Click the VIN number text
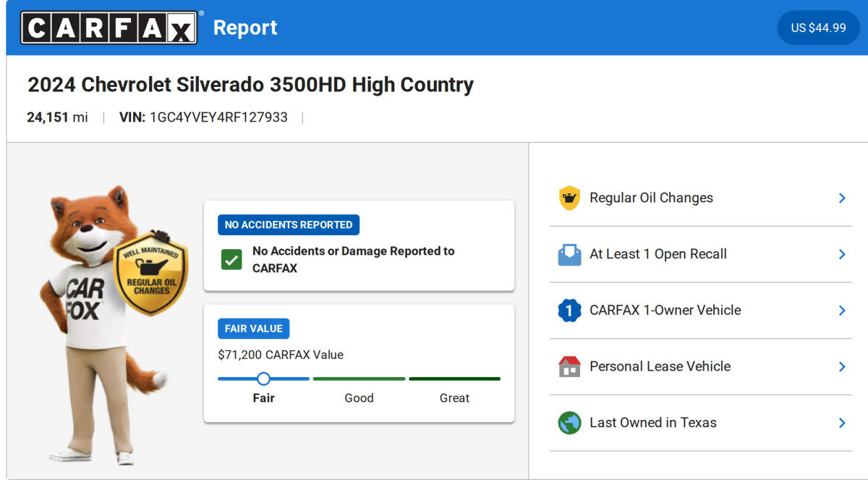The image size is (868, 480). (218, 117)
